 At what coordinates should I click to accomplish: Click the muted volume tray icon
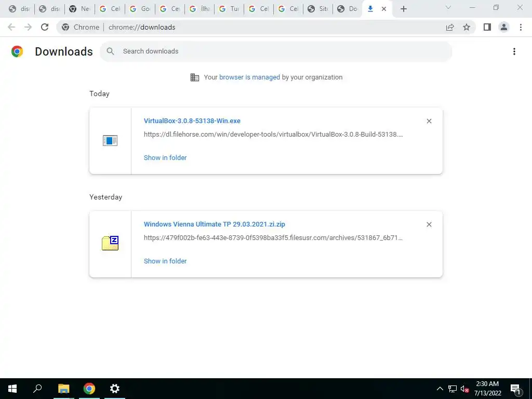(464, 389)
